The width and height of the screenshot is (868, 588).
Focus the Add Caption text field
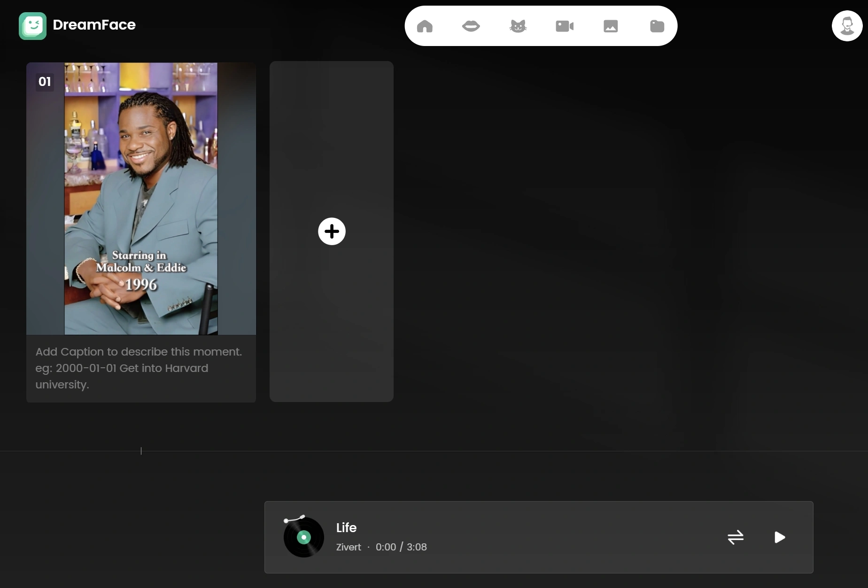click(141, 368)
